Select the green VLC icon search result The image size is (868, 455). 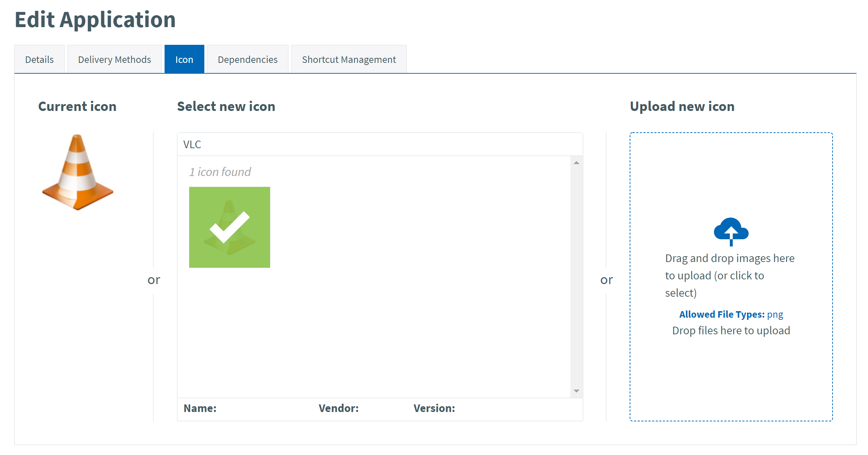tap(229, 227)
